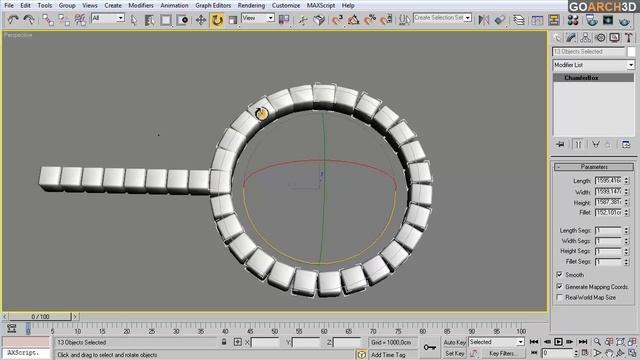Open the key mode Selected dropdown
Screen dimensions: 640x360
(x=496, y=342)
